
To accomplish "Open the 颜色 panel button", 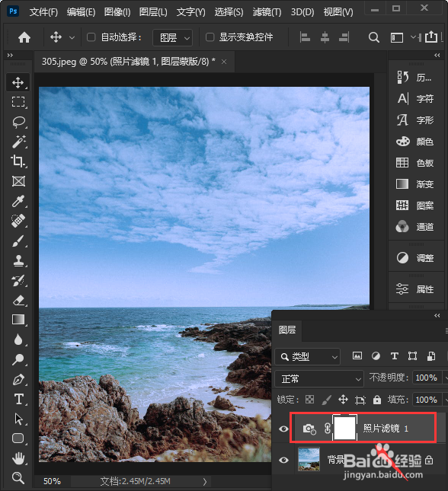I will tap(415, 142).
